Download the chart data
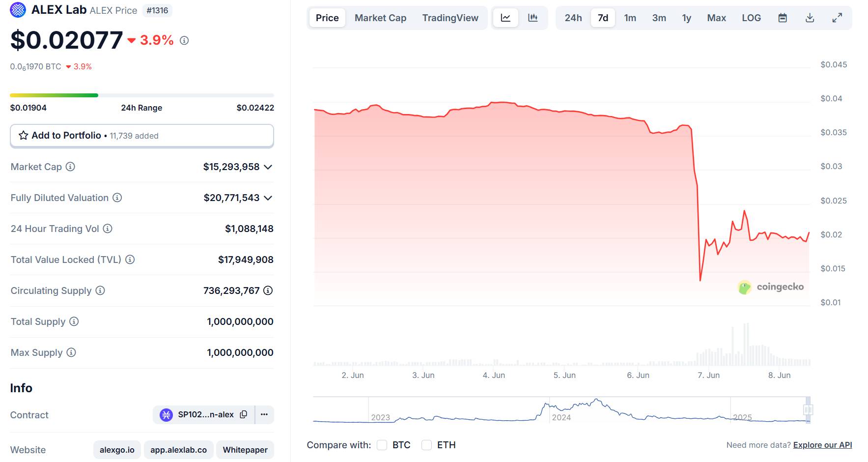Screen dimensions: 868x462 pos(810,18)
